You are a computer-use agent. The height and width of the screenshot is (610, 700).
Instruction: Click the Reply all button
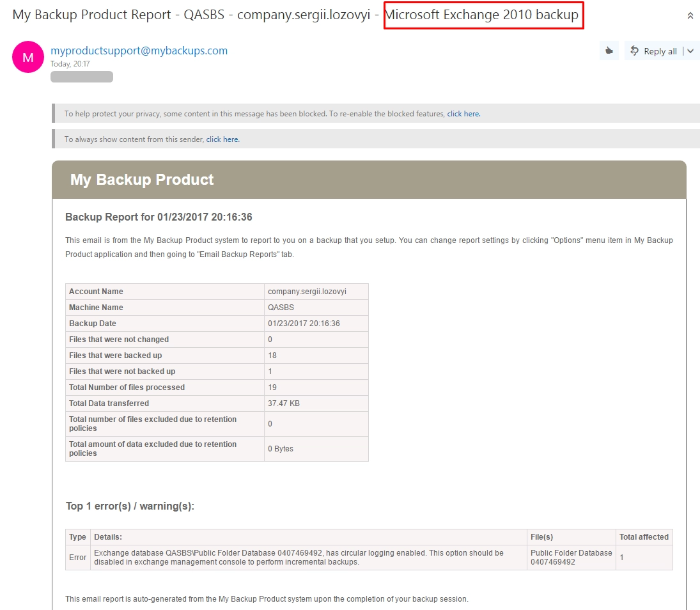point(654,51)
